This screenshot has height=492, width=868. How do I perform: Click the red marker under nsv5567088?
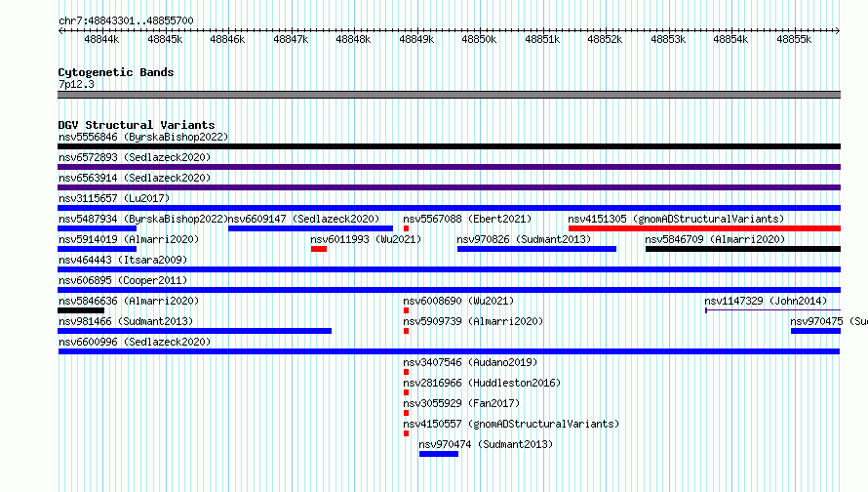(x=407, y=228)
